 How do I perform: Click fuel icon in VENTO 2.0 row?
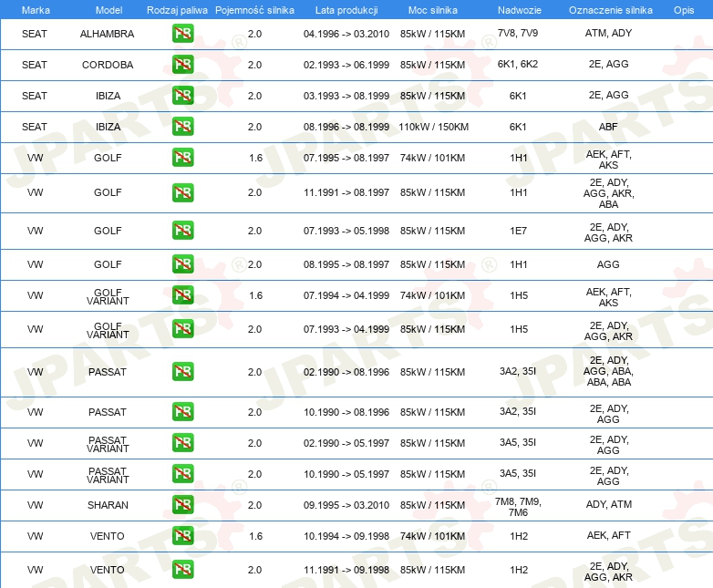(182, 569)
